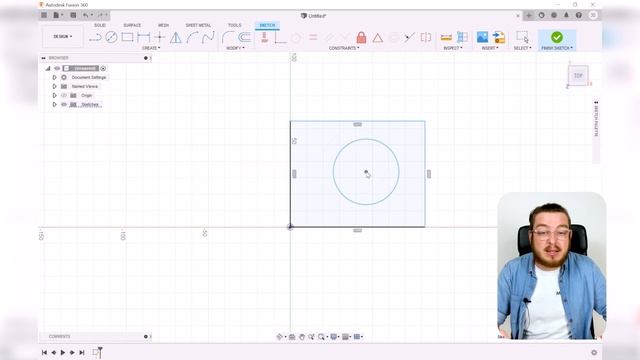Select the Pan hand navigation tool
Image resolution: width=640 pixels, height=360 pixels.
[302, 337]
